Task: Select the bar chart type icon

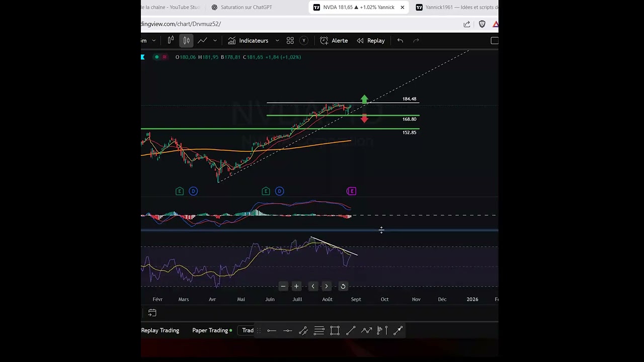Action: pos(171,40)
